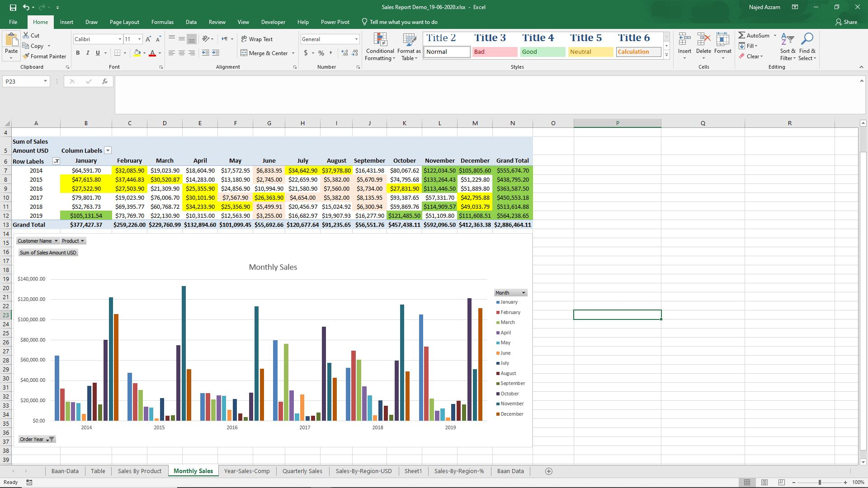This screenshot has height=488, width=868.
Task: Toggle bottom vertical alignment
Action: coord(191,39)
